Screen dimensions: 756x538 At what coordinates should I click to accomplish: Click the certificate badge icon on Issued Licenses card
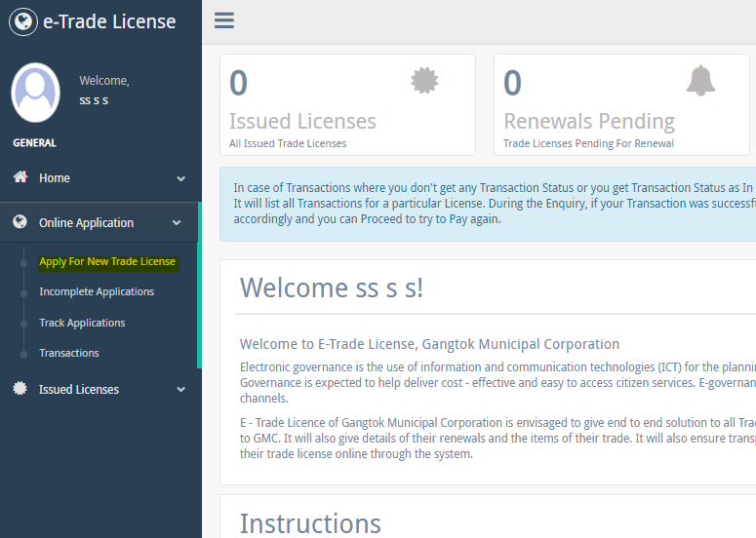pos(424,81)
